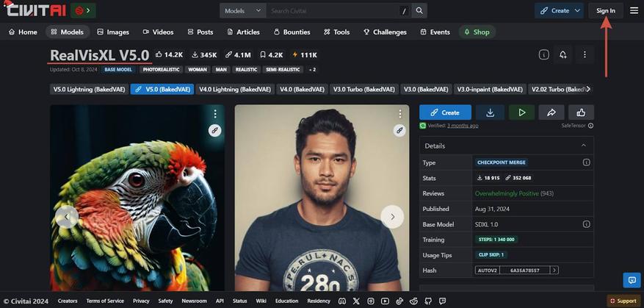Image resolution: width=644 pixels, height=308 pixels.
Task: Click the remix icon on man portrait
Action: [x=399, y=131]
